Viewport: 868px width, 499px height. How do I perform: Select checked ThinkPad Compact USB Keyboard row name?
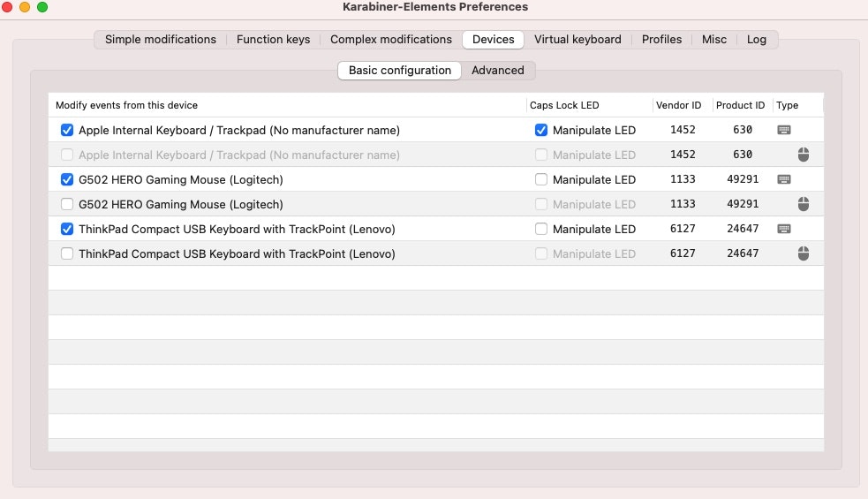[237, 229]
